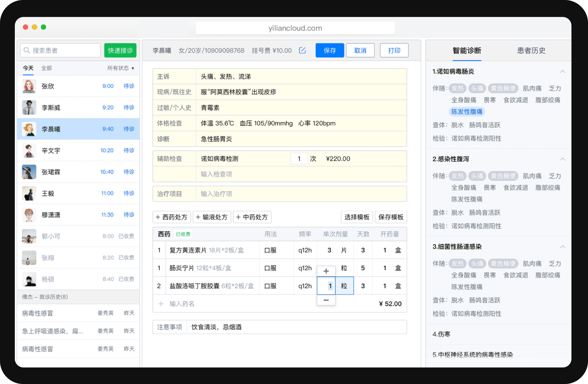This screenshot has width=588, height=384.
Task: Click 张欣's avatar thumbnail
Action: (x=29, y=86)
